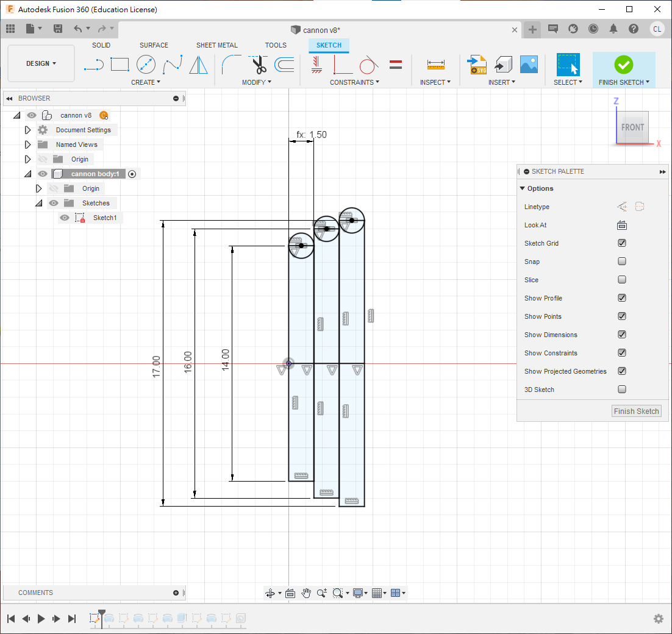Screen dimensions: 672x634
Task: Open the CONSTRAINTS dropdown menu
Action: [x=354, y=82]
